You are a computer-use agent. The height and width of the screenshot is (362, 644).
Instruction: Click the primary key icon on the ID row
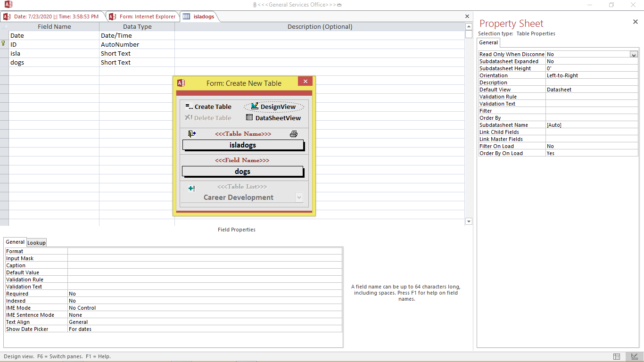pyautogui.click(x=4, y=43)
